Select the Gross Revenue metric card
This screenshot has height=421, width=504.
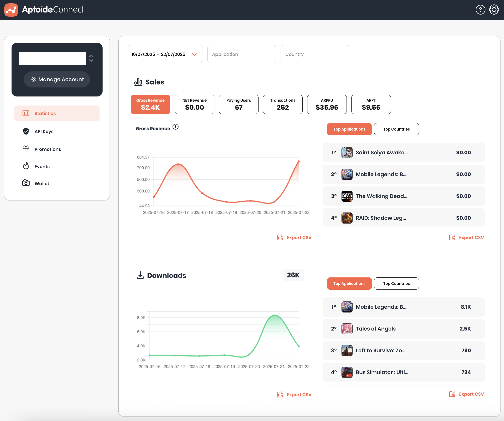(x=150, y=104)
